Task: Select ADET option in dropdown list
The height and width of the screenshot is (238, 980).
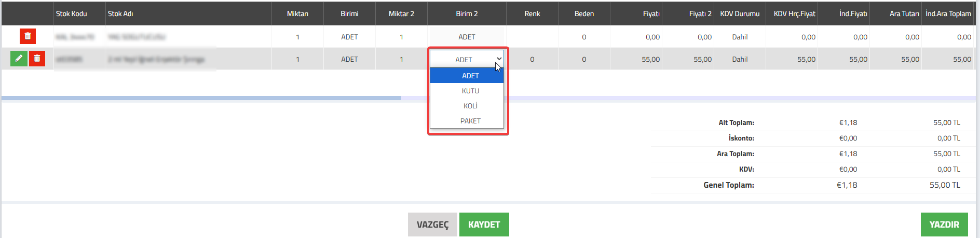Action: click(x=467, y=76)
